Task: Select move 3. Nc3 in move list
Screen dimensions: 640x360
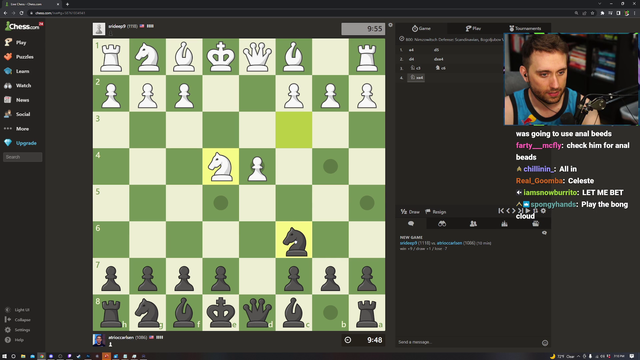Action: point(416,68)
